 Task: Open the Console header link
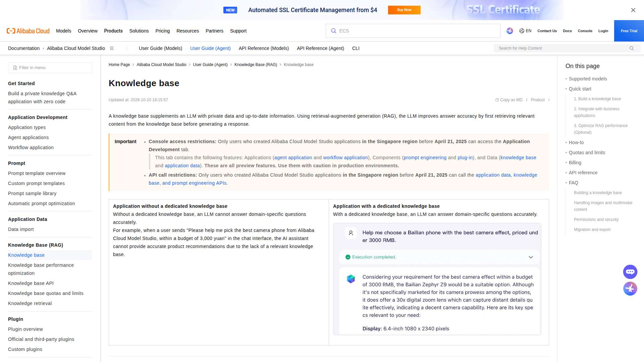pyautogui.click(x=585, y=31)
